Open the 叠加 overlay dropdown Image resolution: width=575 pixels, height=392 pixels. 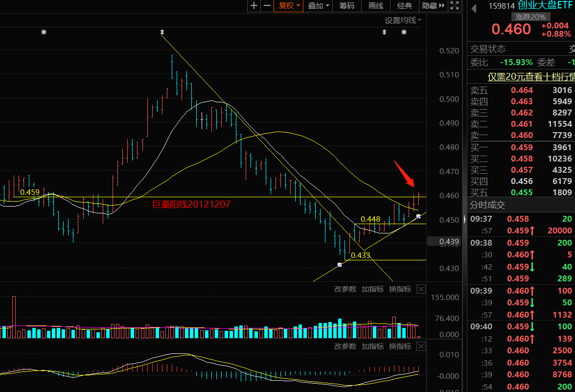318,6
